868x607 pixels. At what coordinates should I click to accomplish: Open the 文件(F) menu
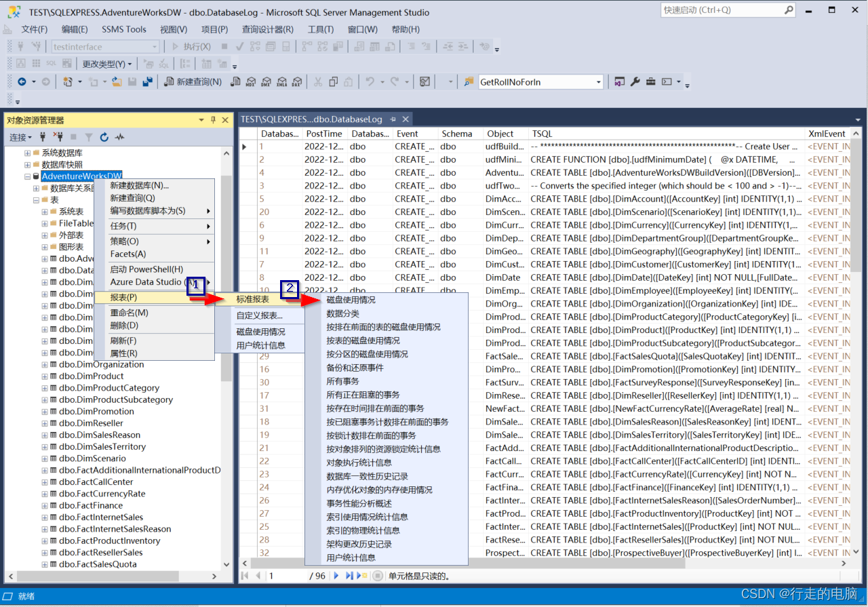click(35, 29)
